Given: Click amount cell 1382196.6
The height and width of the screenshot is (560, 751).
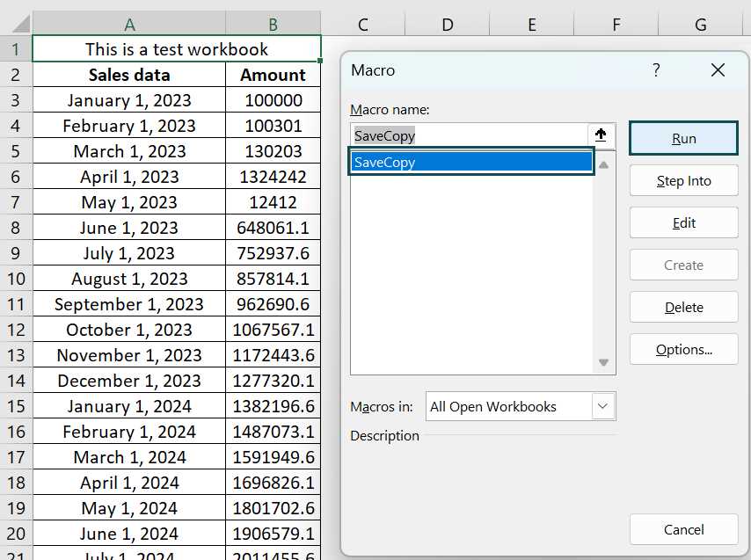Looking at the screenshot, I should pyautogui.click(x=273, y=406).
